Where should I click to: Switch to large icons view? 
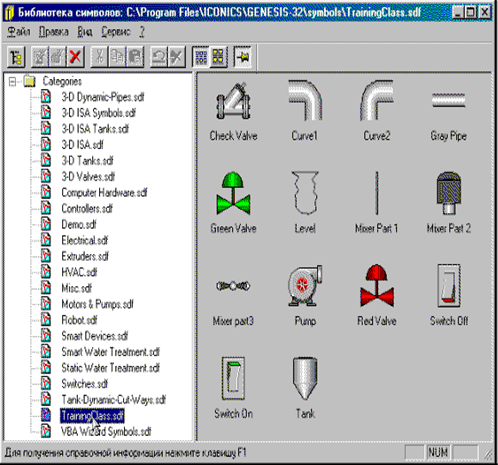pyautogui.click(x=219, y=57)
